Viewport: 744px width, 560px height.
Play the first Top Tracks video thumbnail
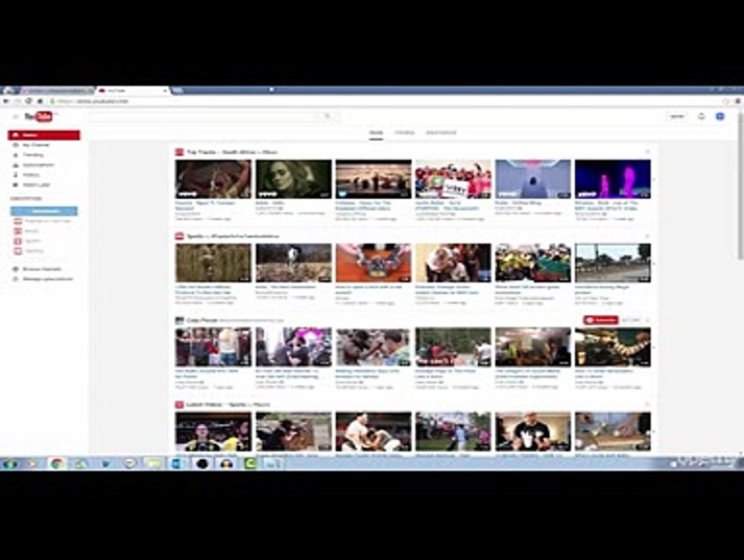214,179
